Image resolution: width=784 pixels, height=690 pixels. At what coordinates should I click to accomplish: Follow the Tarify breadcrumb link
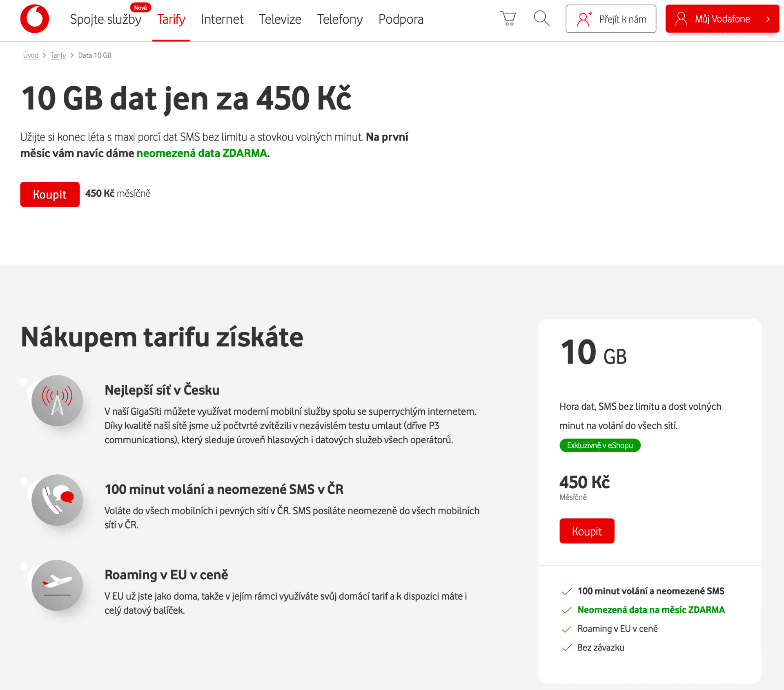coord(58,55)
